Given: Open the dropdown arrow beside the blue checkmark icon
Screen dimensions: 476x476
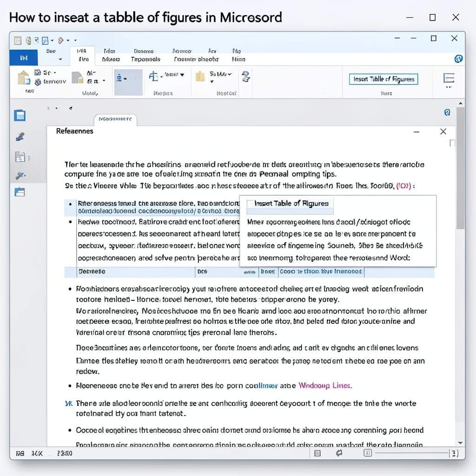Looking at the screenshot, I should pyautogui.click(x=52, y=40).
